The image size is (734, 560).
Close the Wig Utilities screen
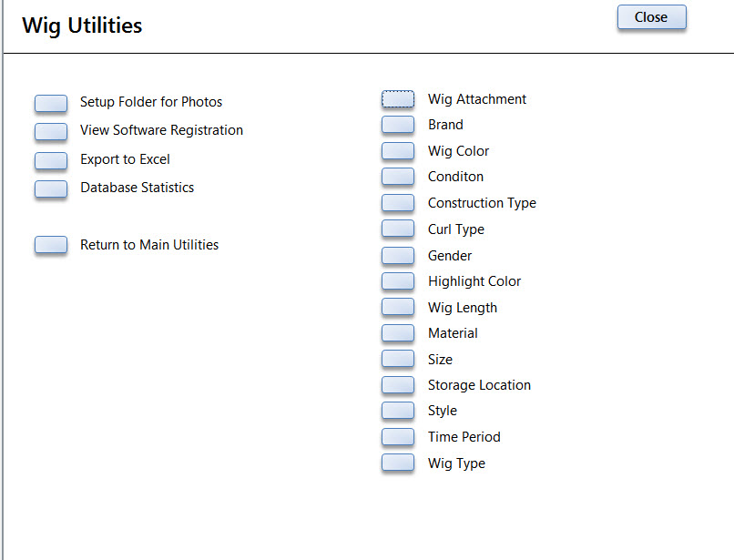click(652, 17)
